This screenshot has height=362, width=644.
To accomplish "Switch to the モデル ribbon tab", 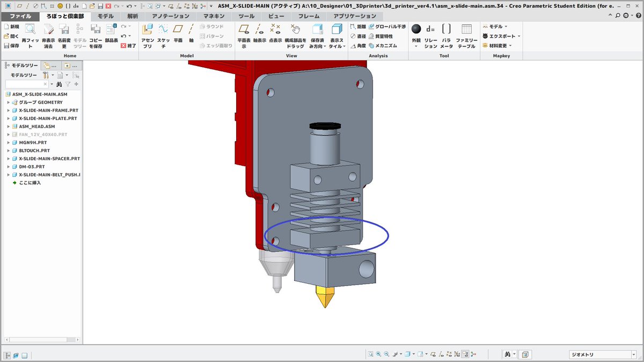I will coord(105,16).
